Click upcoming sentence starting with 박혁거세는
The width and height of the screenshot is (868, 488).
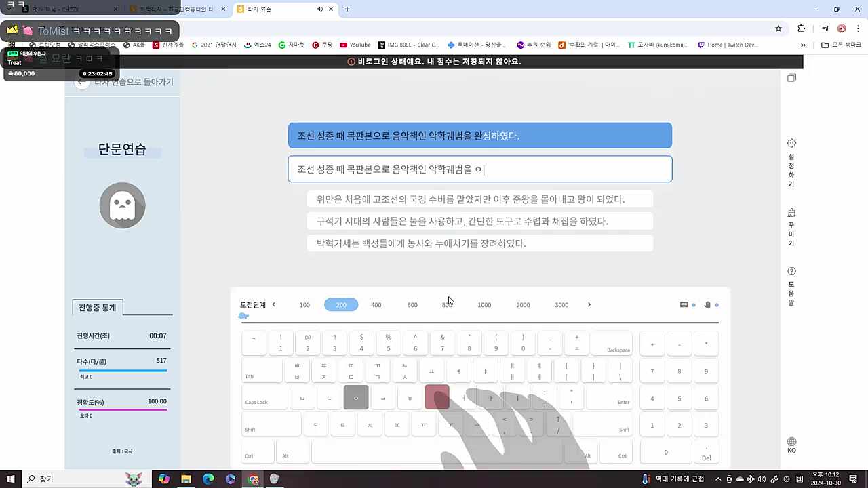(480, 243)
